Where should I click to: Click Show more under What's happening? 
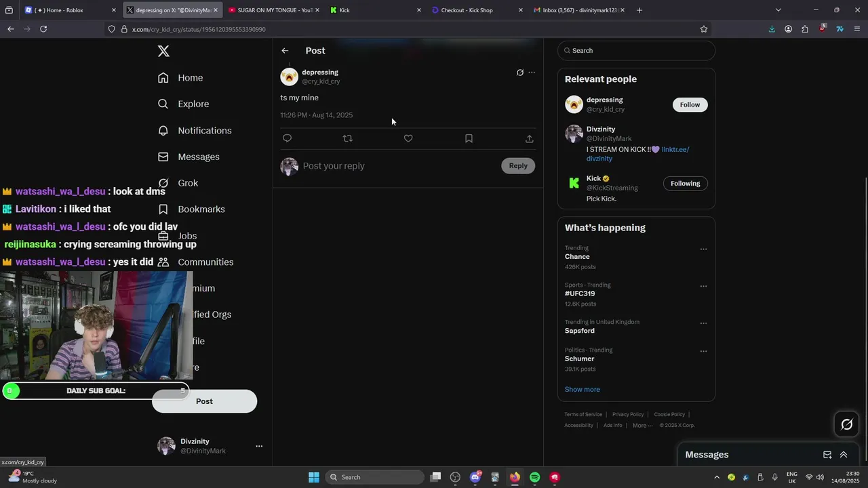pyautogui.click(x=583, y=390)
